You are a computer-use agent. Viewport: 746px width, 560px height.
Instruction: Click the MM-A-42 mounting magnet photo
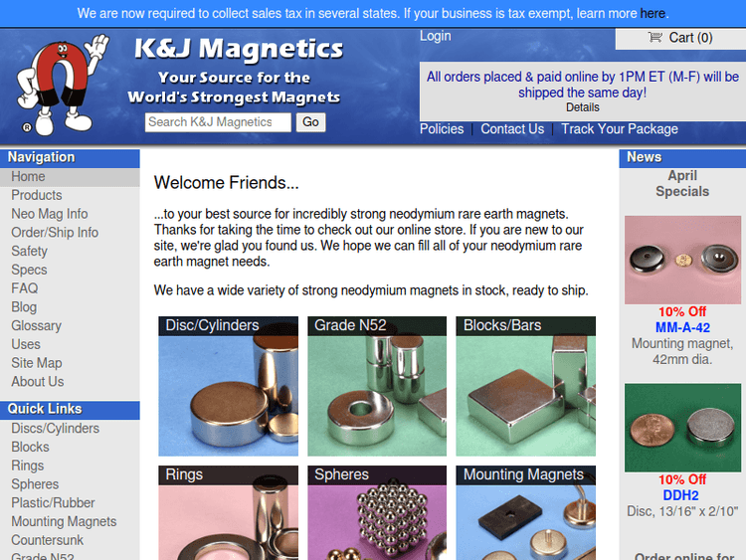682,260
